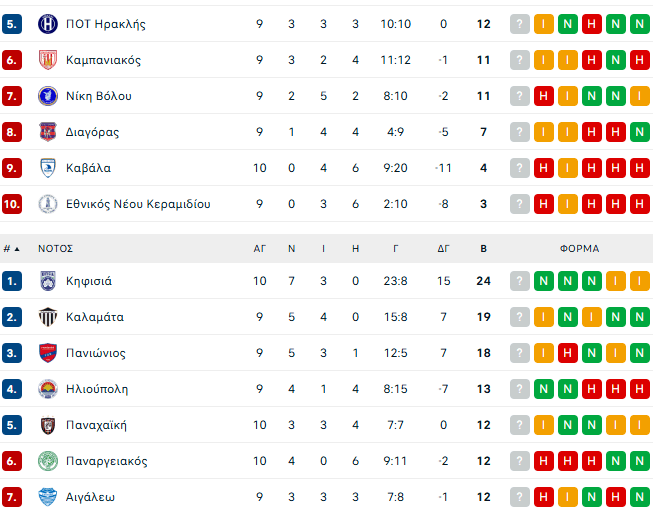Image resolution: width=653 pixels, height=513 pixels.
Task: Open the Νίκη Βόλου team badge
Action: 47,96
